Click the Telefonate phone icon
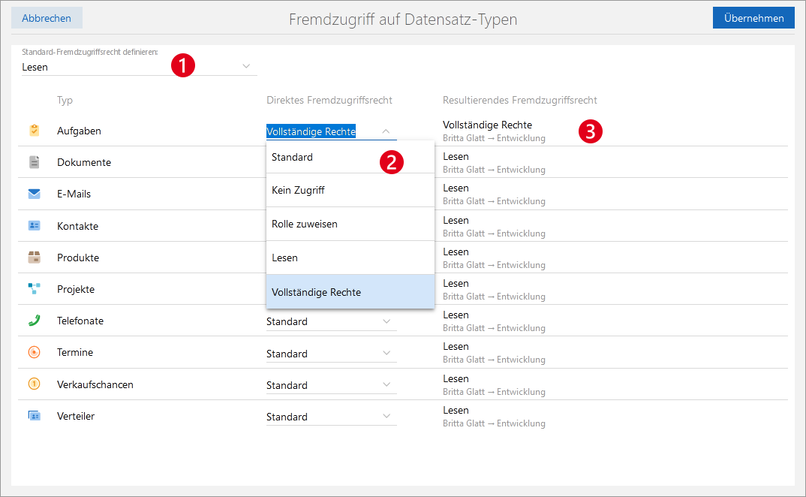The height and width of the screenshot is (497, 806). point(34,321)
